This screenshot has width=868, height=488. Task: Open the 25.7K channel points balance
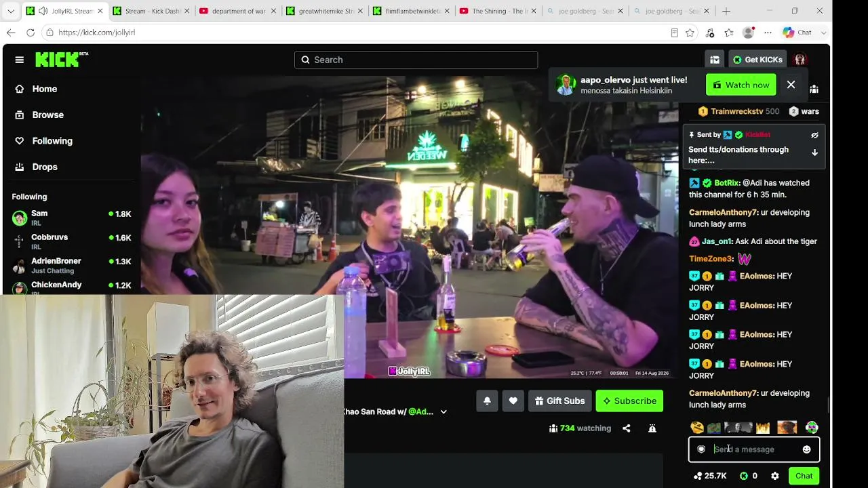[710, 476]
